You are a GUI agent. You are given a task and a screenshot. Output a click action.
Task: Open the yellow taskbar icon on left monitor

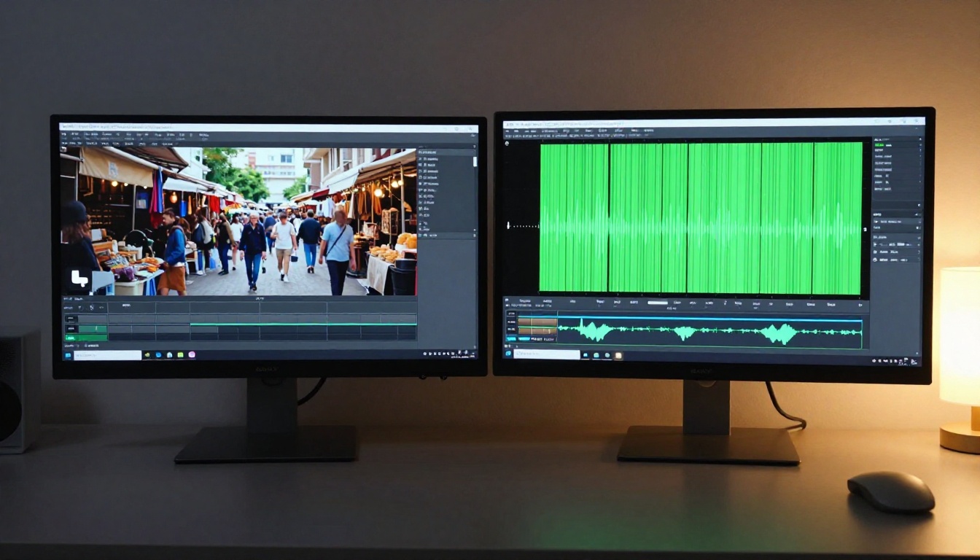[x=147, y=355]
